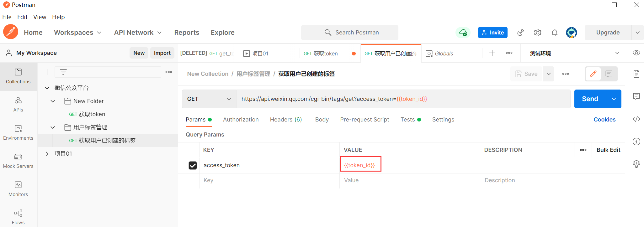Screen dimensions: 644x227
Task: Open request Info icon in right sidebar
Action: click(x=636, y=142)
